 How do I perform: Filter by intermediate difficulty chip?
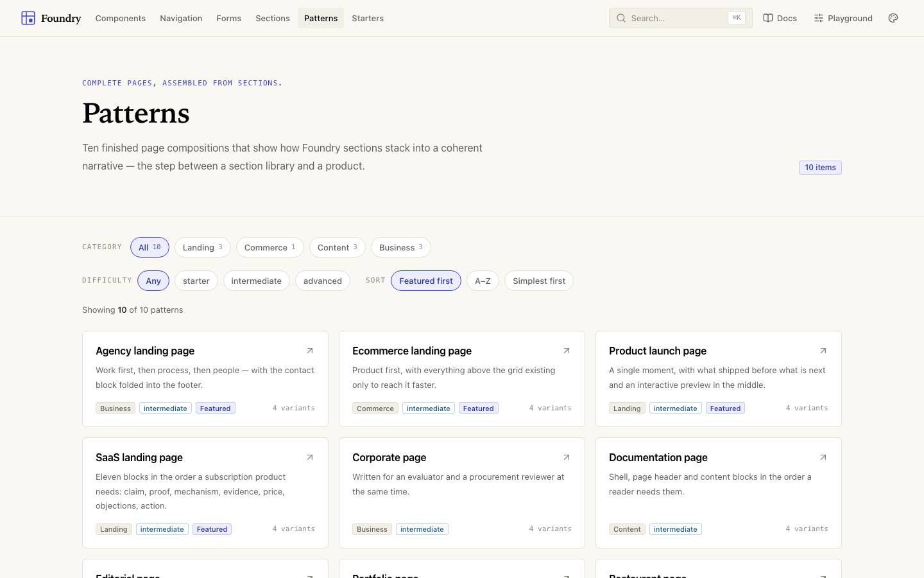coord(256,281)
